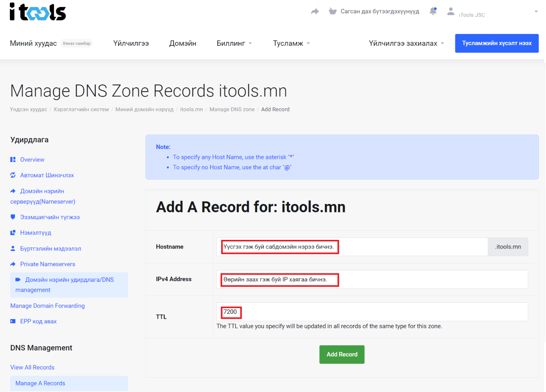This screenshot has width=546, height=392.
Task: Open Manage A Records link
Action: (x=69, y=383)
